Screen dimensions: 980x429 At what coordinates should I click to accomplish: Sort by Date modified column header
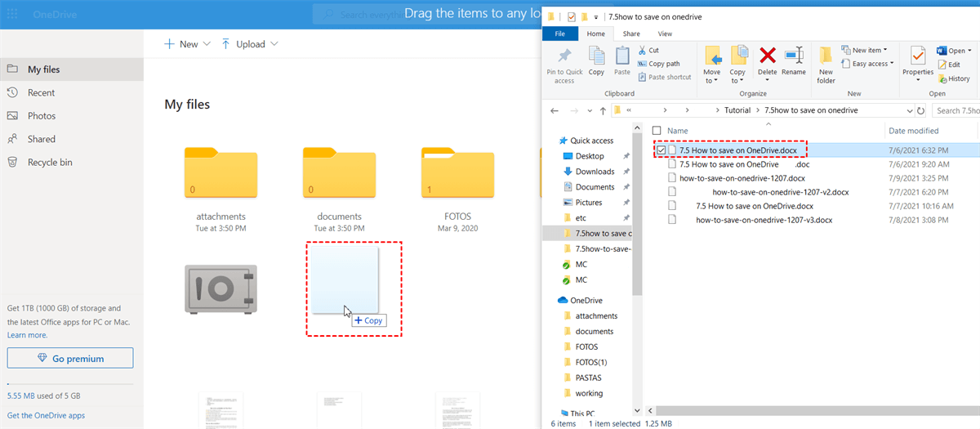pos(913,131)
